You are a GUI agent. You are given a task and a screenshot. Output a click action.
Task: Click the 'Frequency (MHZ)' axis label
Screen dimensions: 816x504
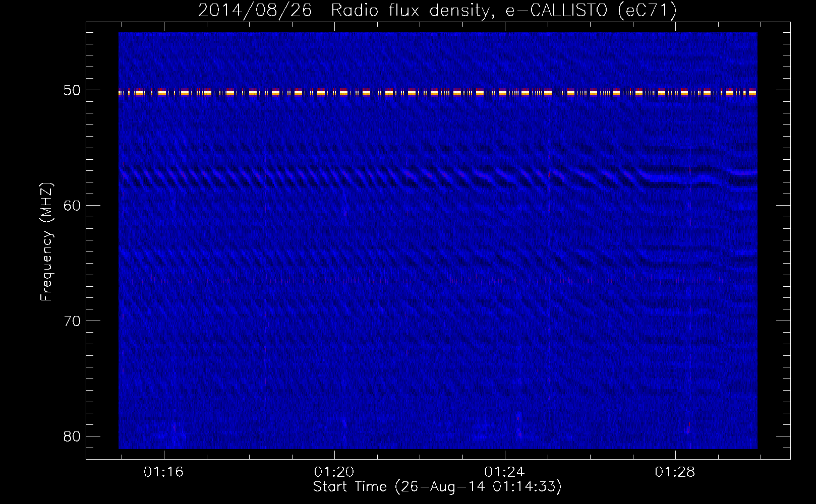pos(46,242)
